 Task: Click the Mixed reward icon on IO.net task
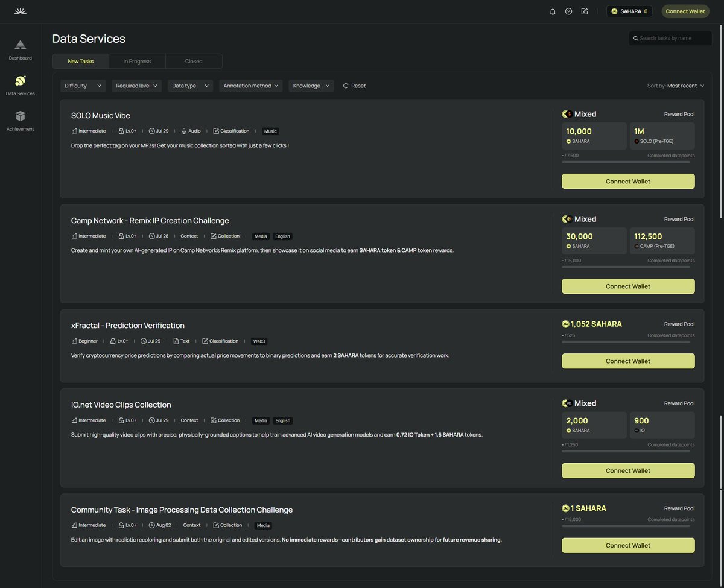567,403
